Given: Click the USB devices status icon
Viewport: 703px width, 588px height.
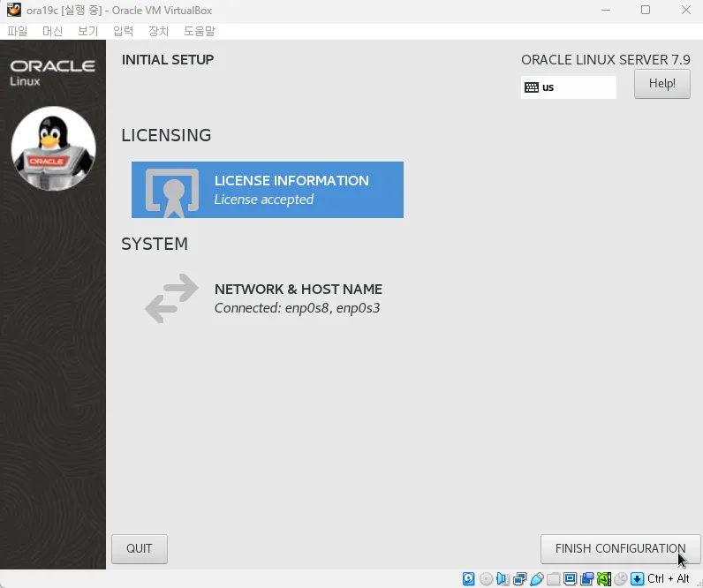Looking at the screenshot, I should [x=537, y=578].
